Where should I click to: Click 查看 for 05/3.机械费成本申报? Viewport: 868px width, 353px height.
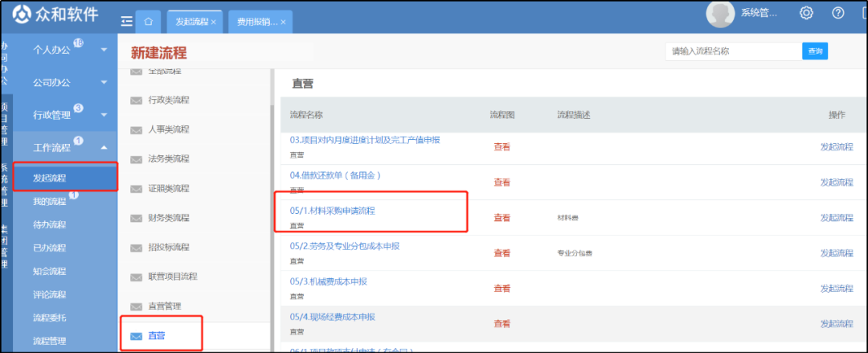click(x=502, y=289)
